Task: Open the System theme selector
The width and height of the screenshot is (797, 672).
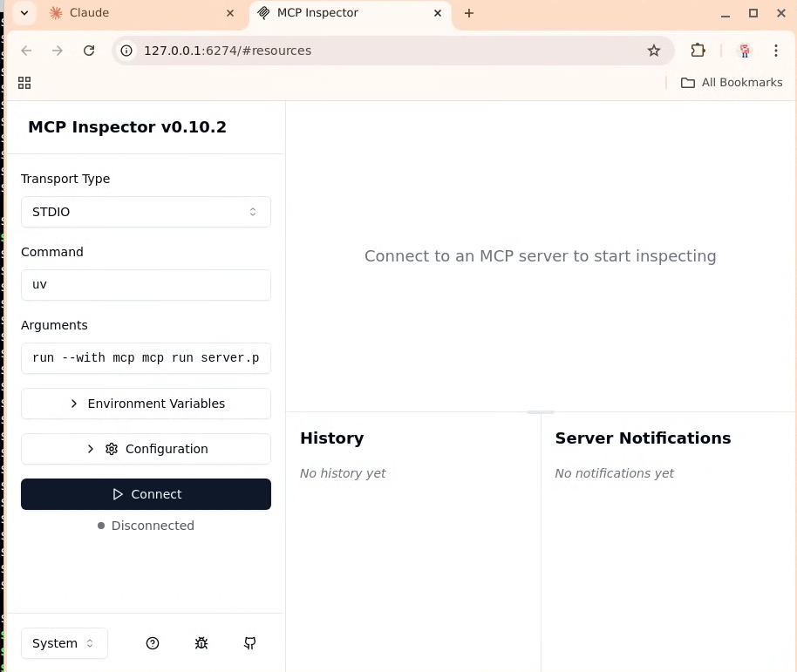Action: [x=64, y=643]
